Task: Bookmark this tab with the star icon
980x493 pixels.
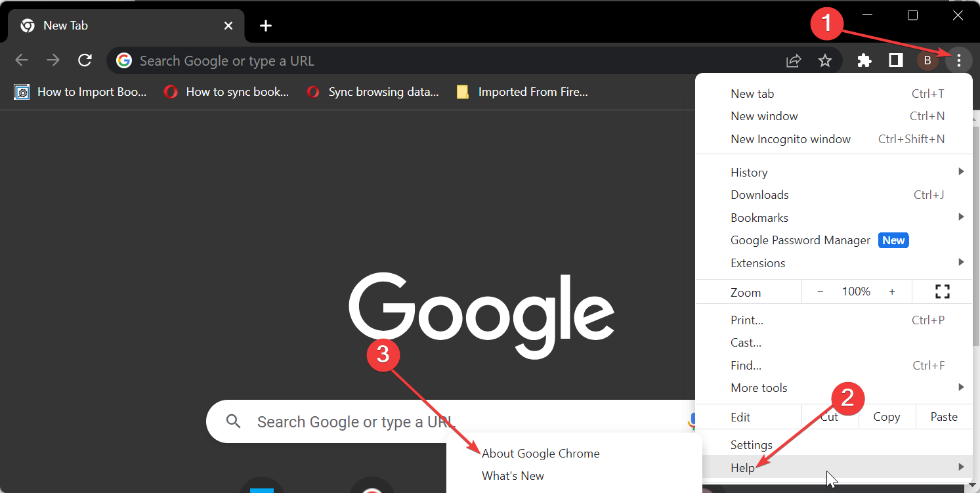Action: (x=825, y=61)
